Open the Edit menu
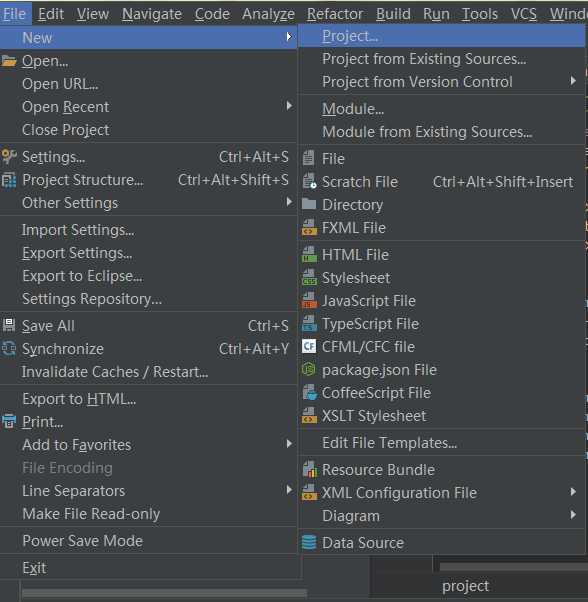Image resolution: width=588 pixels, height=602 pixels. (51, 14)
